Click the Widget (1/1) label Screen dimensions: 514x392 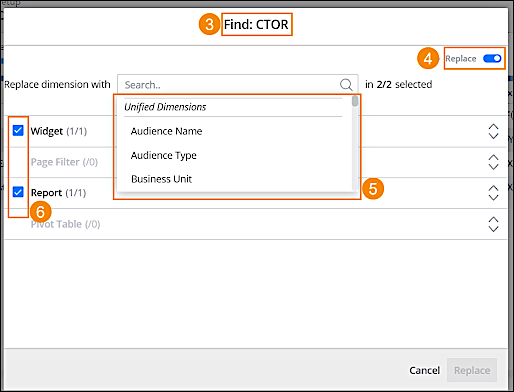(x=59, y=131)
